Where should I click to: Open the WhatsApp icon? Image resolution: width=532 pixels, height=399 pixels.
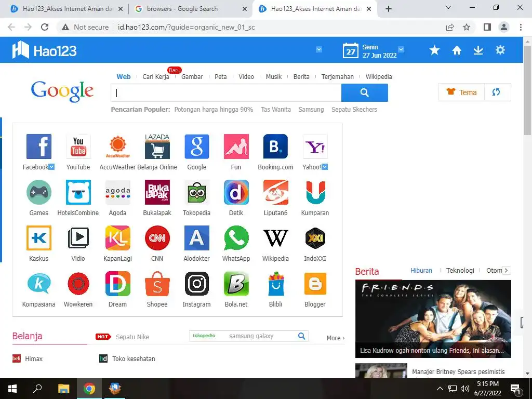236,238
